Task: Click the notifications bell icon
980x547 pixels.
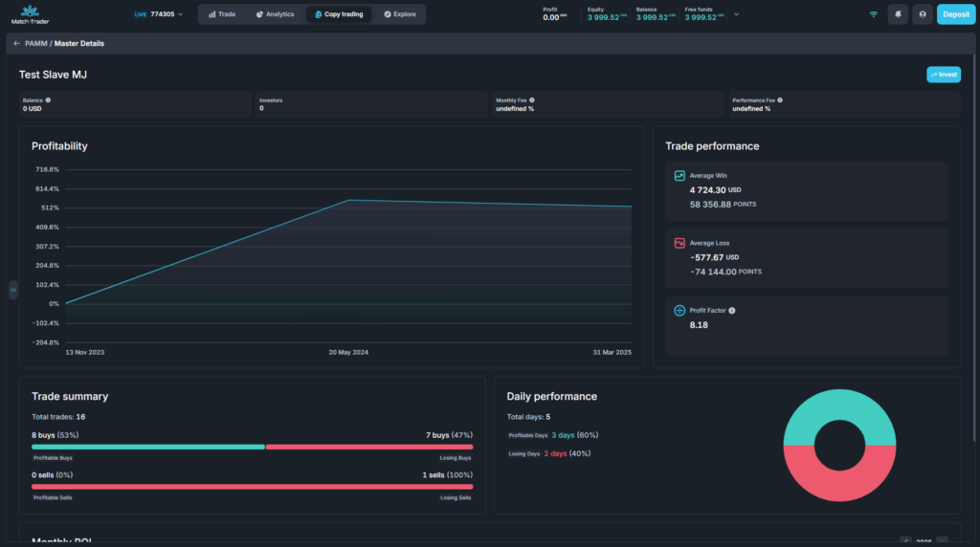Action: tap(898, 14)
